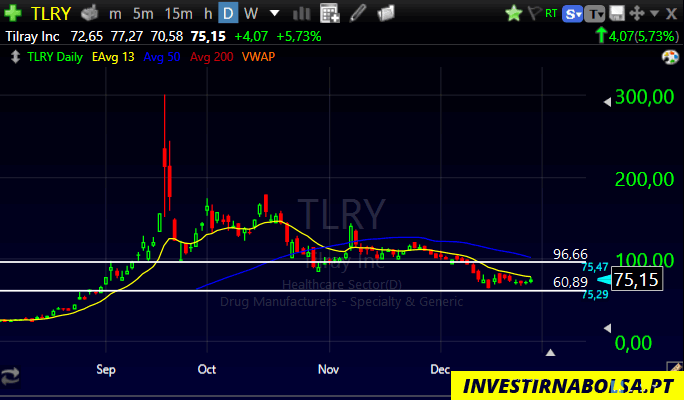684x400 pixels.
Task: Click the refresh sync icon bottom left
Action: 10,376
